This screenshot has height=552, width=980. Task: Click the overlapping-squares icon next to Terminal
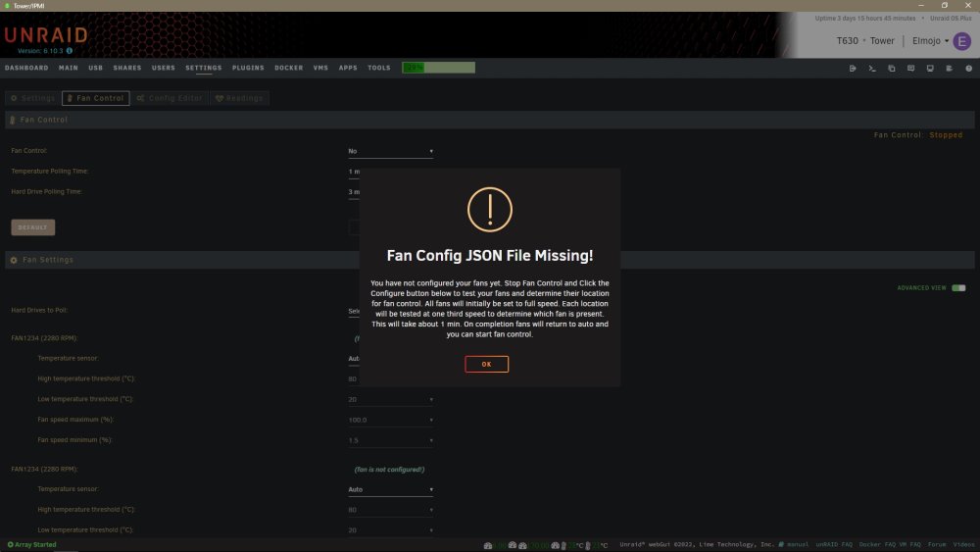coord(891,68)
